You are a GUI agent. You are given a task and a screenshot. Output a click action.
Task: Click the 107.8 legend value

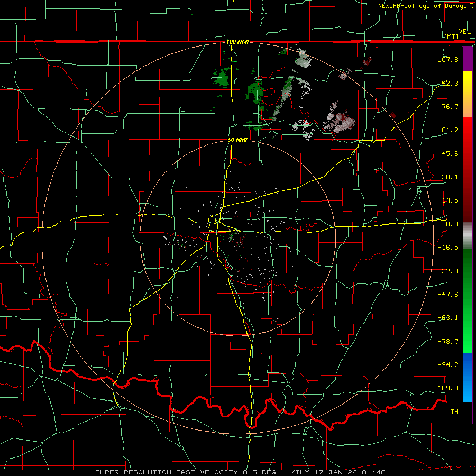pyautogui.click(x=448, y=59)
